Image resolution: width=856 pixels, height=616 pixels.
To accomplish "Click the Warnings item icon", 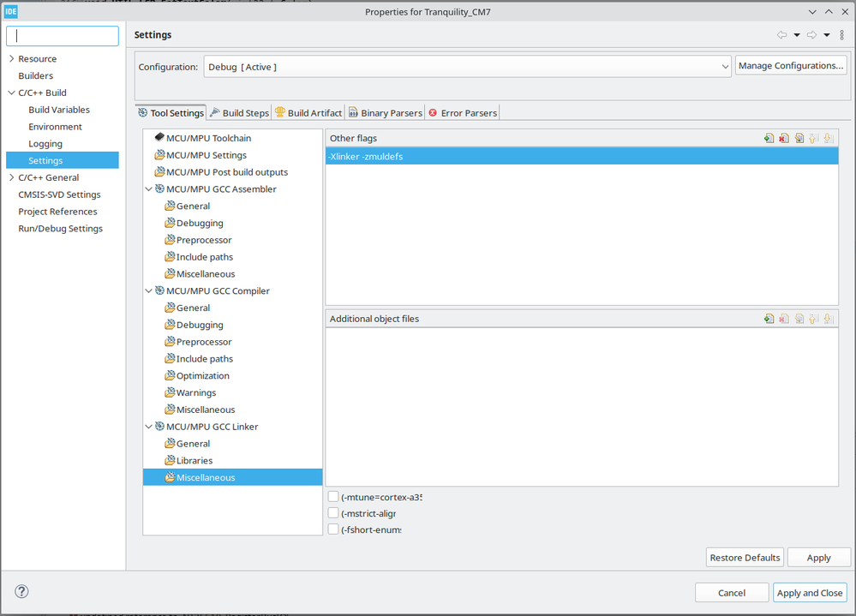I will point(170,392).
